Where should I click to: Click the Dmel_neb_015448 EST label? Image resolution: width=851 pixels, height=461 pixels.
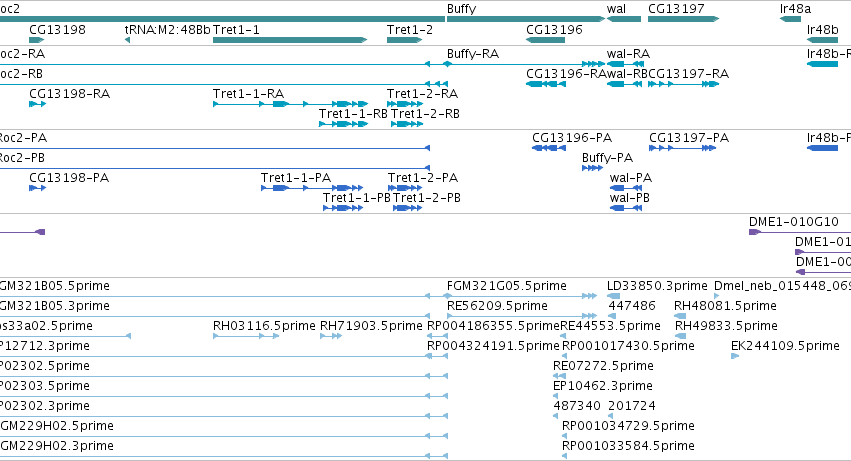[782, 286]
